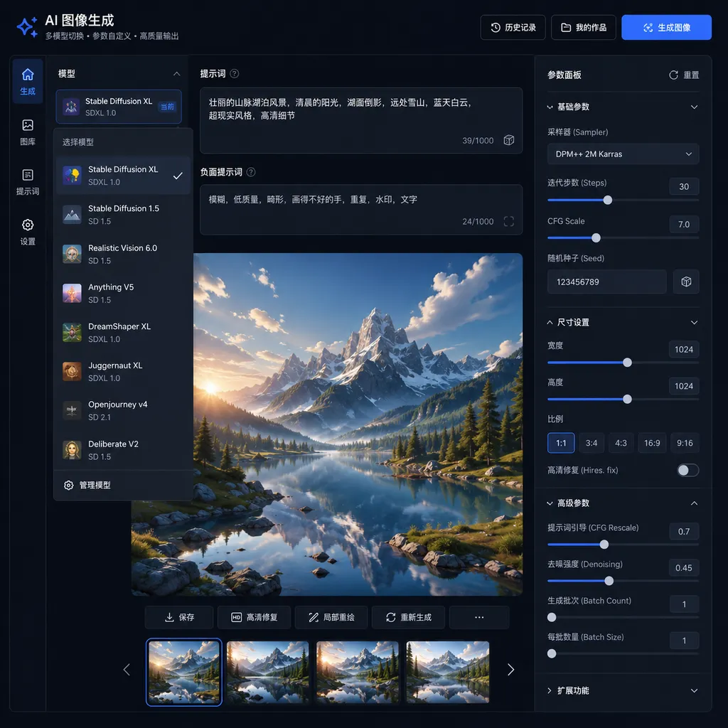Open the DPM++ 2M Karras sampler dropdown
Screen dimensions: 728x728
point(623,154)
